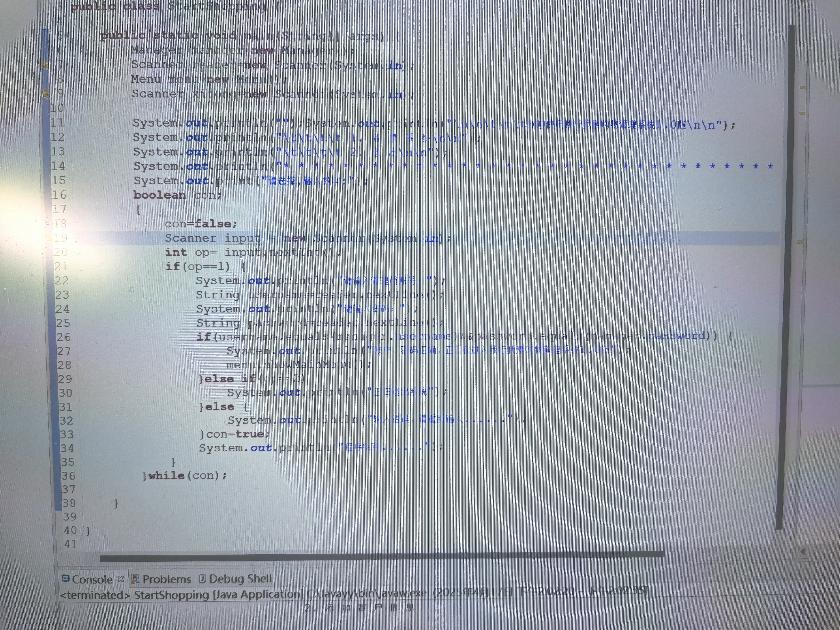The image size is (840, 630).
Task: Click the Debug Shell view icon
Action: 203,578
